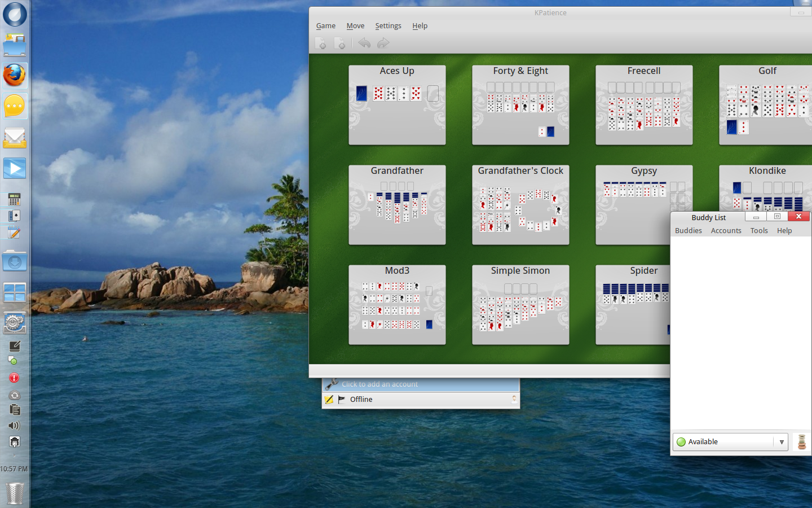The height and width of the screenshot is (508, 812).
Task: Click the red exclamation alert tray icon
Action: pyautogui.click(x=15, y=378)
